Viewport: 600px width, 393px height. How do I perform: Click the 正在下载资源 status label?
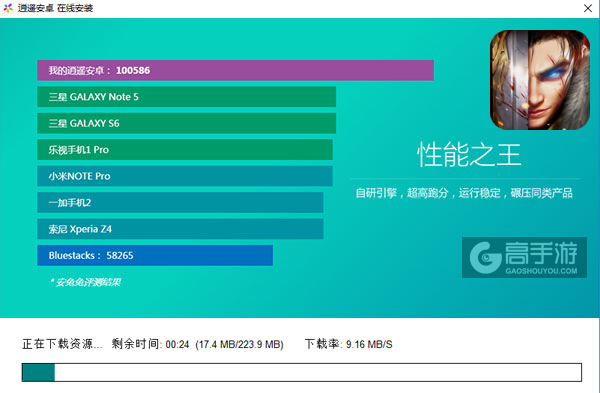pos(62,344)
